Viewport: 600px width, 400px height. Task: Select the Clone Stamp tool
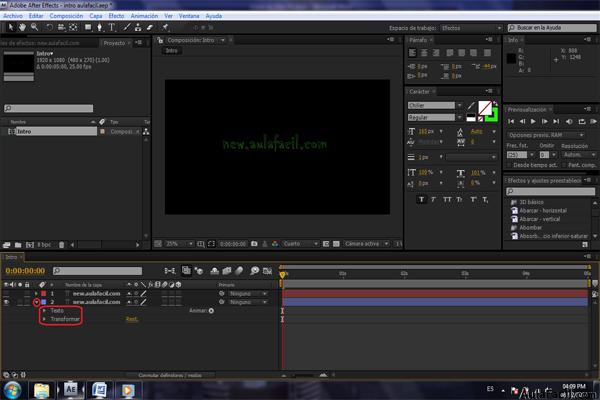[138, 27]
